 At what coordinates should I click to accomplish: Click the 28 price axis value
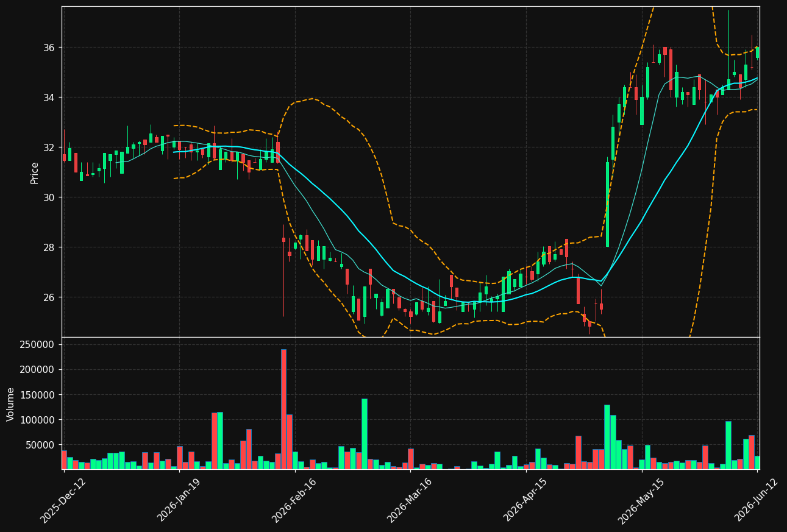48,247
